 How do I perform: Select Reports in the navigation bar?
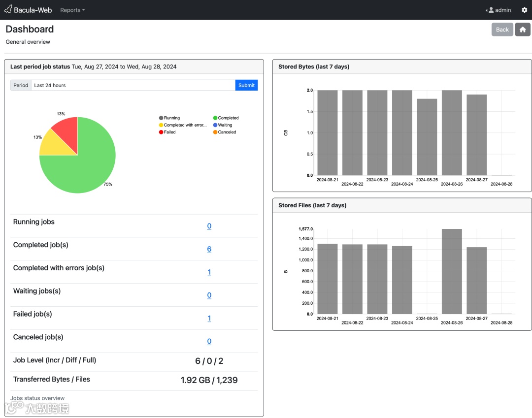point(71,10)
